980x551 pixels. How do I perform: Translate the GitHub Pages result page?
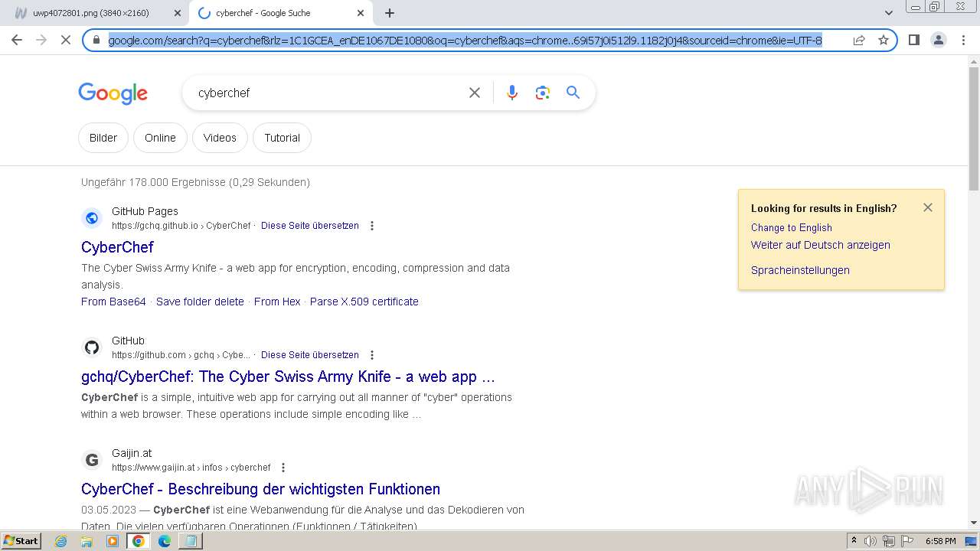(x=310, y=226)
